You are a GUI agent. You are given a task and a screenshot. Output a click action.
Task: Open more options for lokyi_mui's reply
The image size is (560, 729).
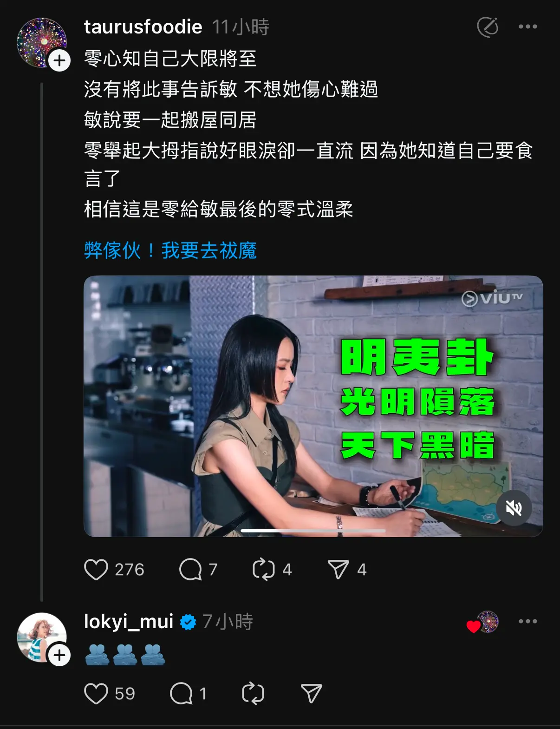click(528, 622)
